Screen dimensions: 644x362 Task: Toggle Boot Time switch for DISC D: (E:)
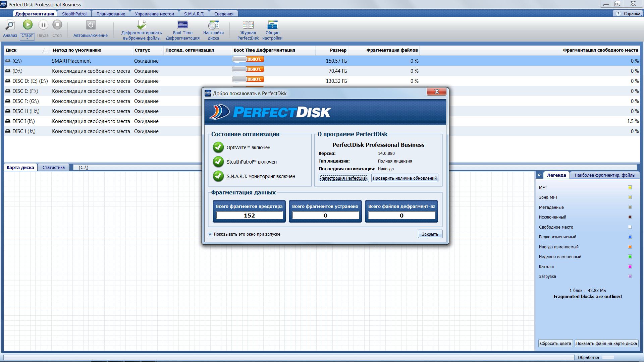[x=248, y=79]
